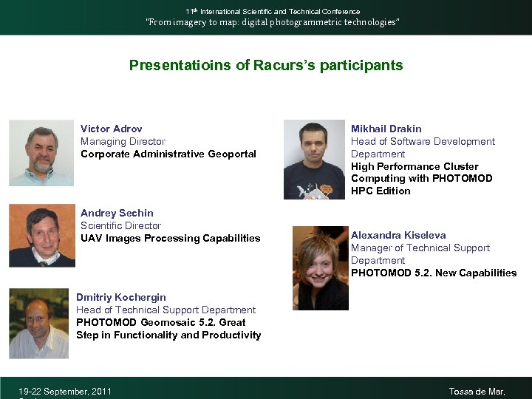The width and height of the screenshot is (532, 399).
Task: Click 'Computing with PHOTOMOD' text line
Action: [x=422, y=179]
